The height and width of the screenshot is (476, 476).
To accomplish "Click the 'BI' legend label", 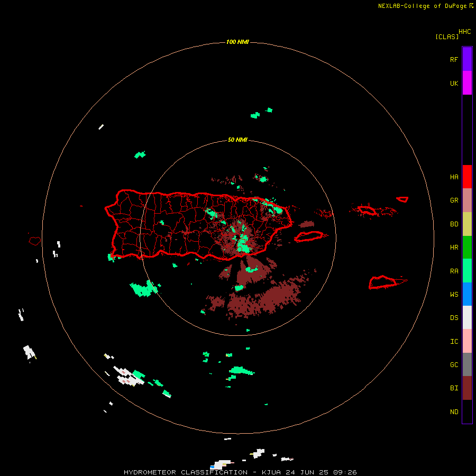I will 454,388.
